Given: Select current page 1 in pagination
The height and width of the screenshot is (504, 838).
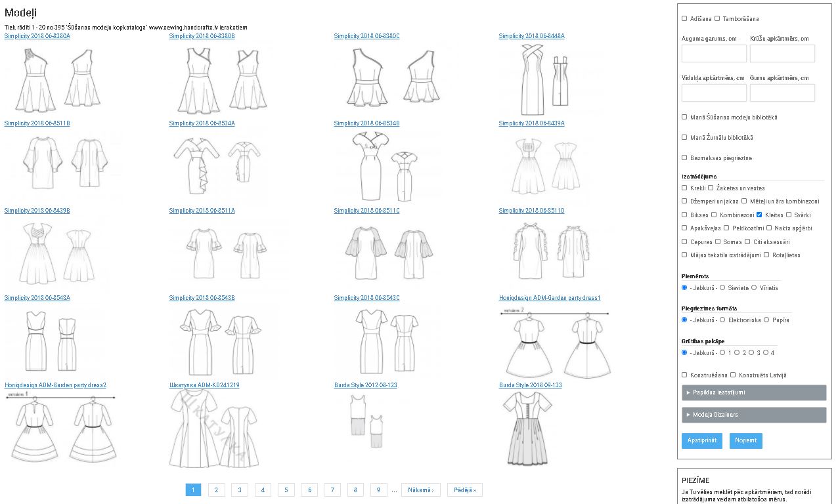Looking at the screenshot, I should pos(193,490).
